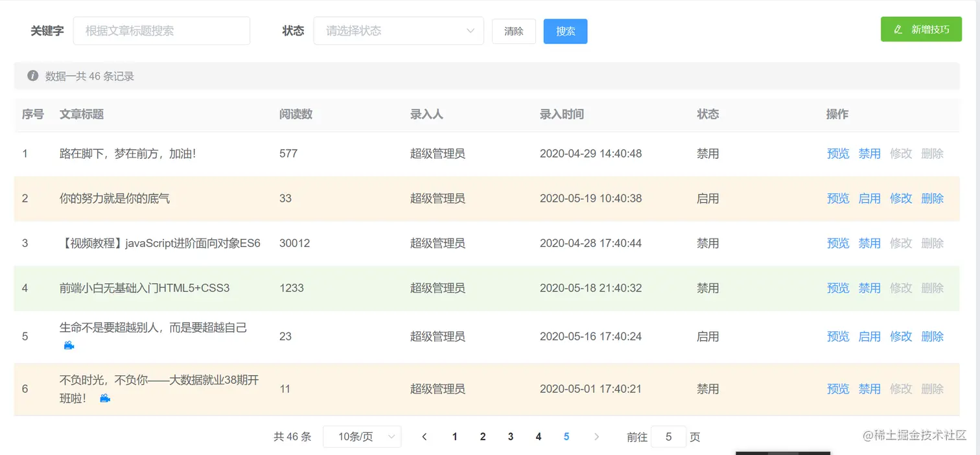This screenshot has width=980, height=455.
Task: Open the 请选择状态 status dropdown
Action: pyautogui.click(x=399, y=30)
